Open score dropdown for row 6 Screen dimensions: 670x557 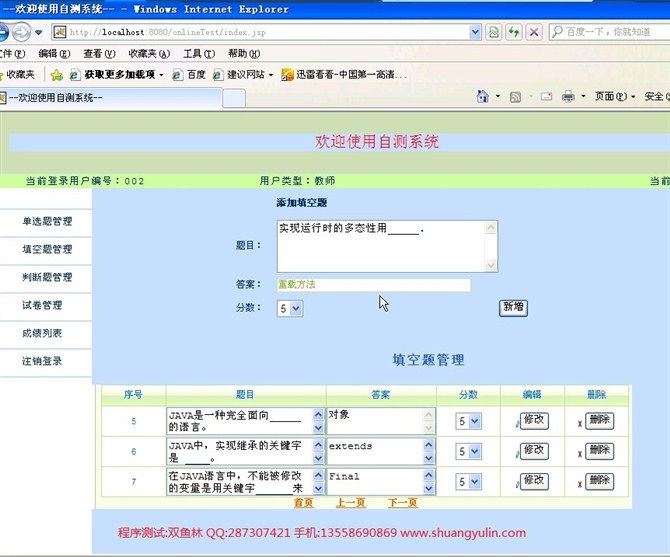click(x=468, y=452)
